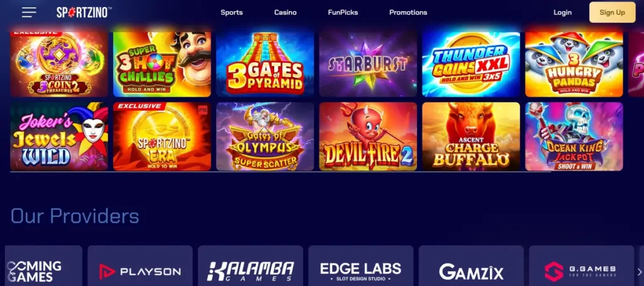Open Gates of Olympus Super Scatter
The height and width of the screenshot is (286, 644).
pyautogui.click(x=265, y=136)
